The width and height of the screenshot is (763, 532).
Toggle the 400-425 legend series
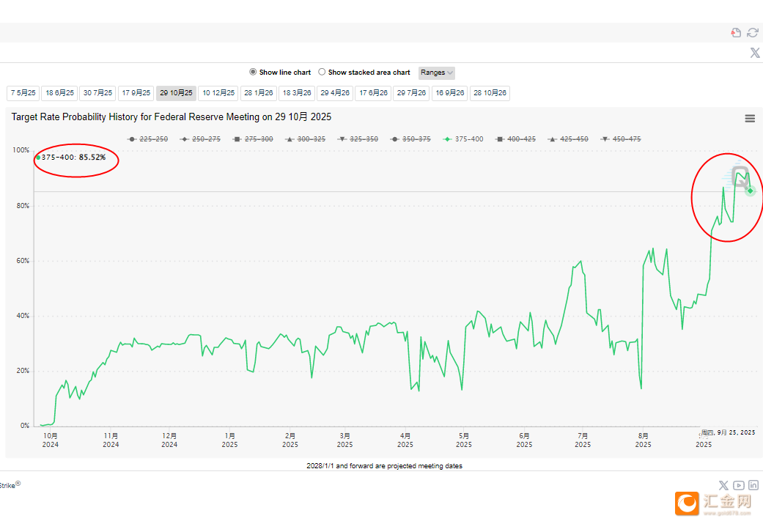[x=515, y=139]
